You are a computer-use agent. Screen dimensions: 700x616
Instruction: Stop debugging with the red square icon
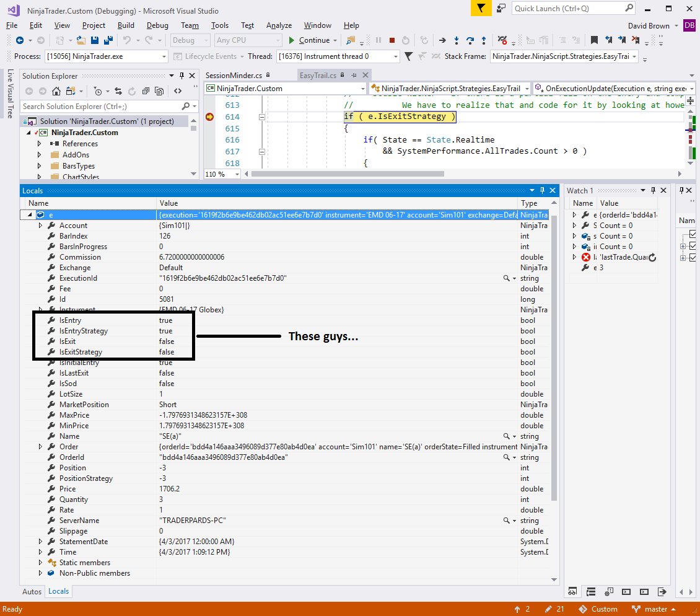[x=392, y=40]
